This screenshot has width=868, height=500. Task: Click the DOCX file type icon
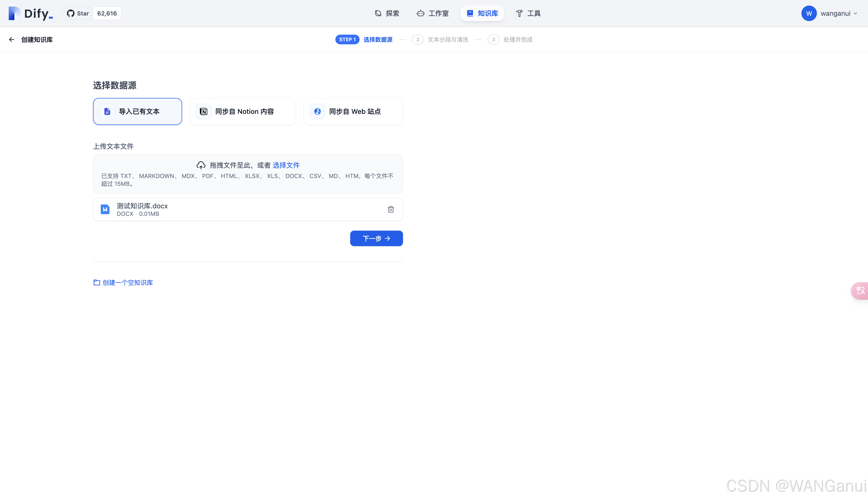(105, 209)
